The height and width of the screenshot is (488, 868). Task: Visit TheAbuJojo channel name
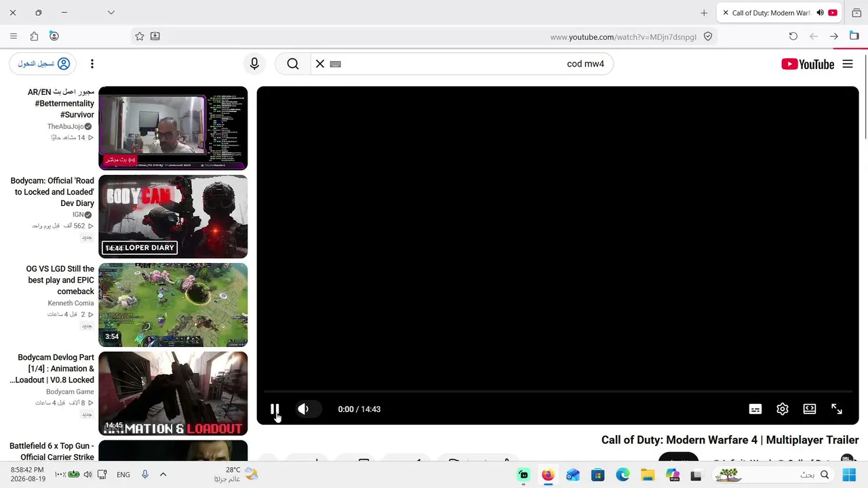65,127
